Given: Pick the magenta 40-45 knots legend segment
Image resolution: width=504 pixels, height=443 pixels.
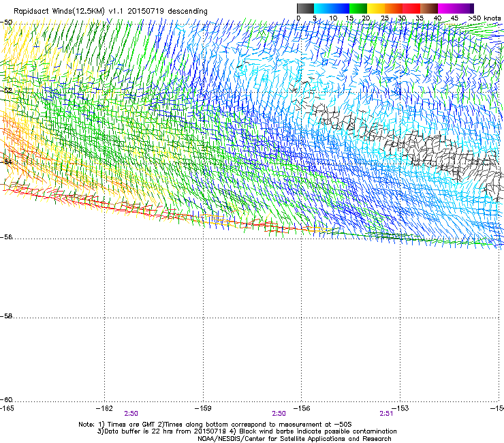Looking at the screenshot, I should click(447, 8).
